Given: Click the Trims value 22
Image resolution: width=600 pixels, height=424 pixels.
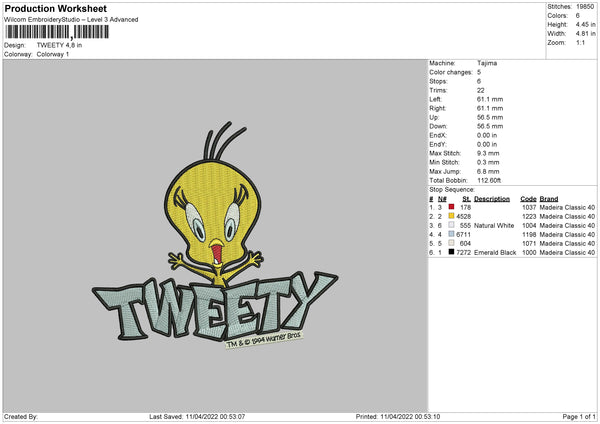Looking at the screenshot, I should point(481,90).
